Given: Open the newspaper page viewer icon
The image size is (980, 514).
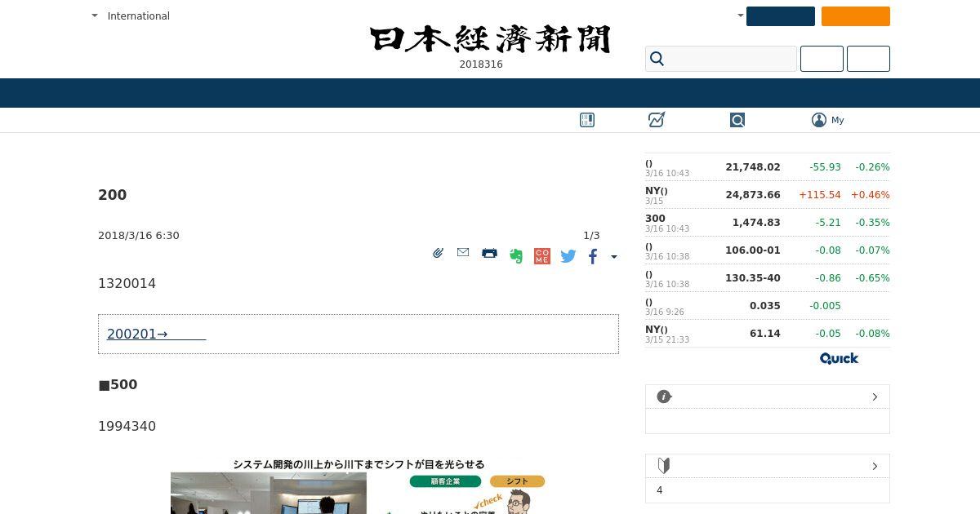Looking at the screenshot, I should [587, 120].
